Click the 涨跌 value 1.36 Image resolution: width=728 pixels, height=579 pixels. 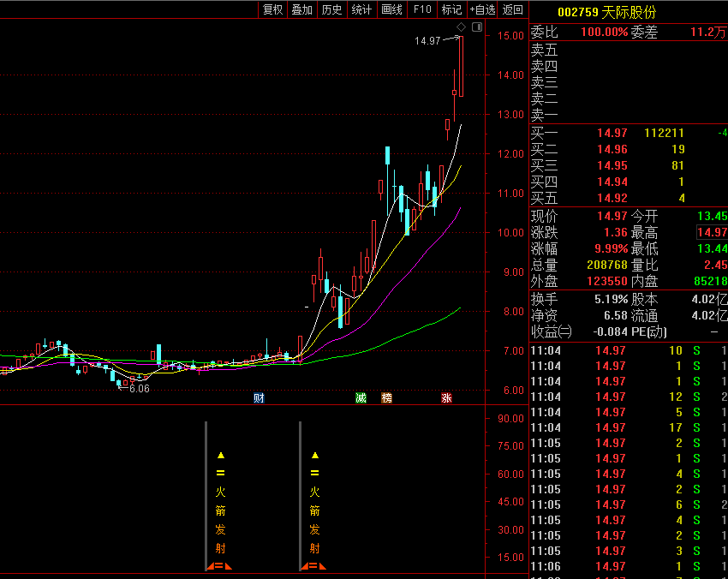tap(616, 233)
